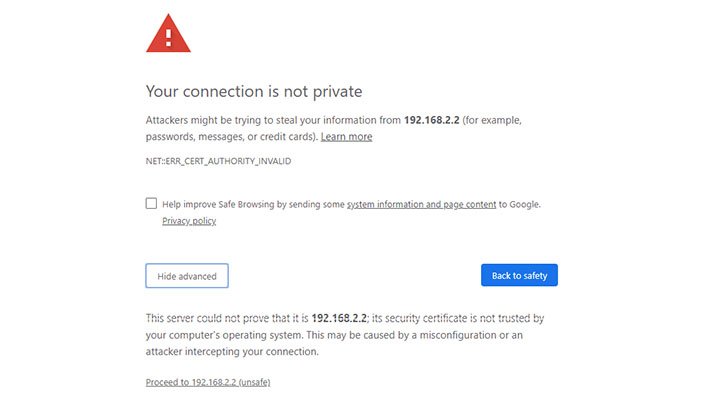Enable the Safe Browsing reporting checkbox

151,203
